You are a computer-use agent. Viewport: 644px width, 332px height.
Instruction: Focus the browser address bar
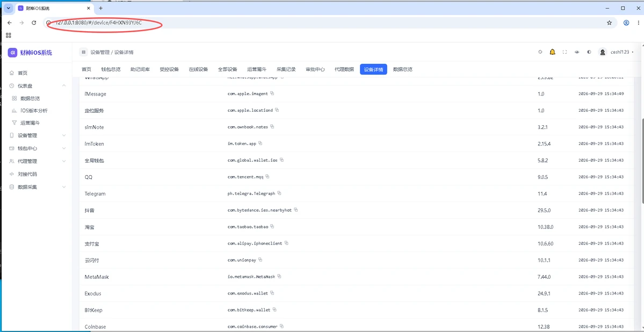(329, 23)
